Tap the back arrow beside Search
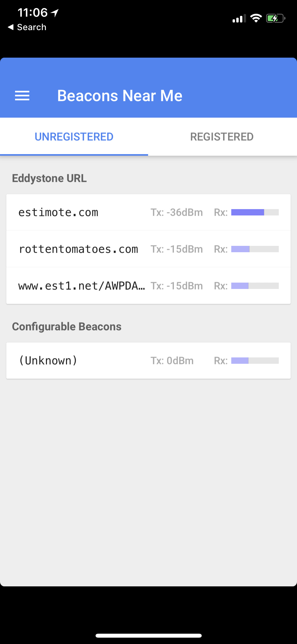 (11, 27)
